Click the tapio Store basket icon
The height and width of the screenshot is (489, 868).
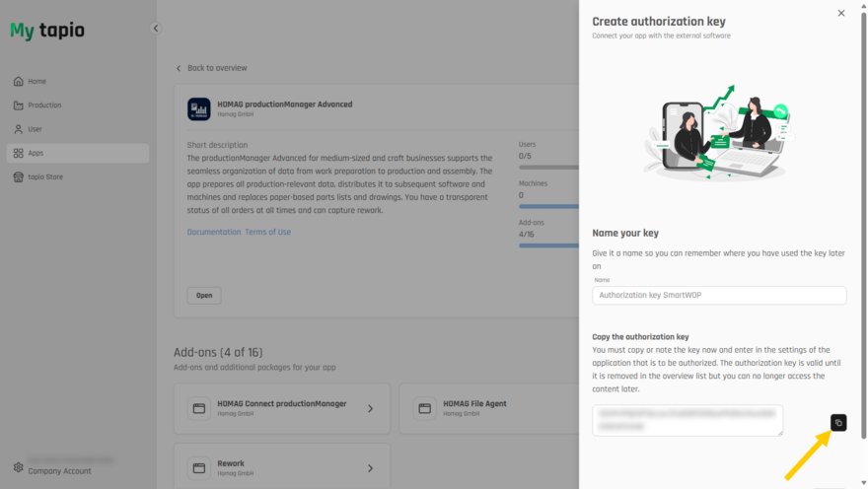click(19, 177)
